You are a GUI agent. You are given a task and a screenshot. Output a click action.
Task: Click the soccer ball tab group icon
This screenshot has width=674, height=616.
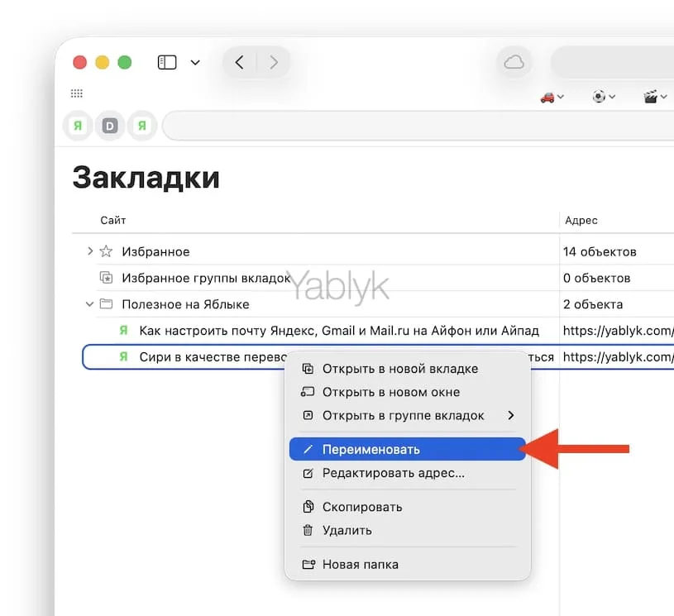click(x=600, y=96)
